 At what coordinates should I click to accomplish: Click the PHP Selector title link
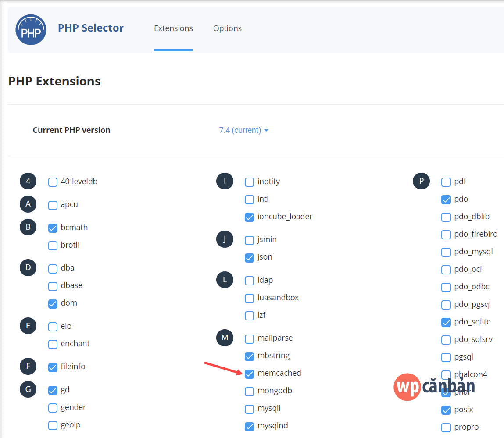pyautogui.click(x=91, y=28)
